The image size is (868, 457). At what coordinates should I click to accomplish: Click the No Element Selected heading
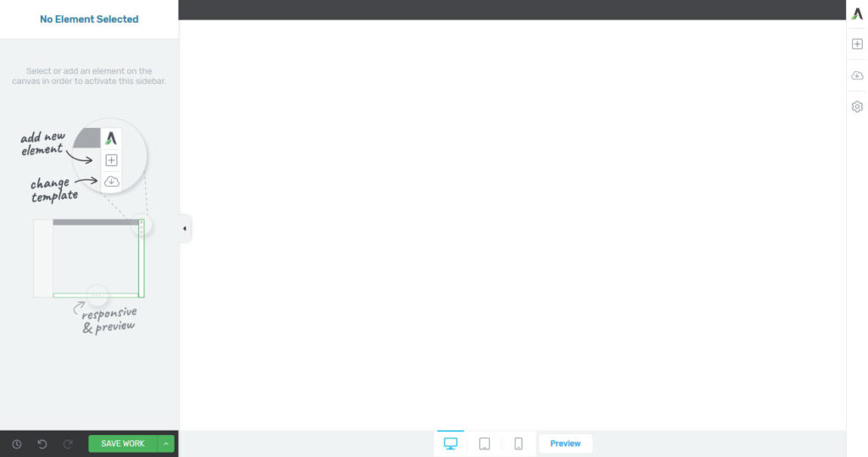click(89, 20)
